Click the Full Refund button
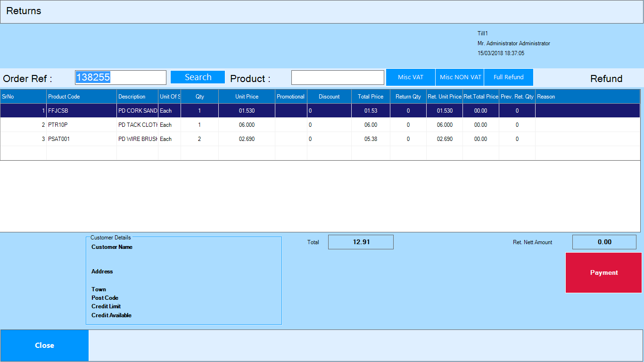Image resolution: width=644 pixels, height=362 pixels. point(508,77)
